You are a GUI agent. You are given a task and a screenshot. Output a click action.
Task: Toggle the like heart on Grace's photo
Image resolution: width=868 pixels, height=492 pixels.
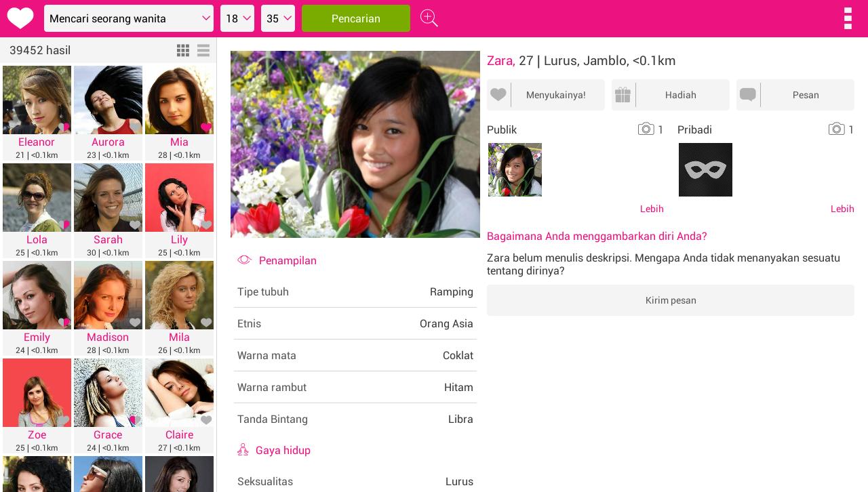coord(135,420)
